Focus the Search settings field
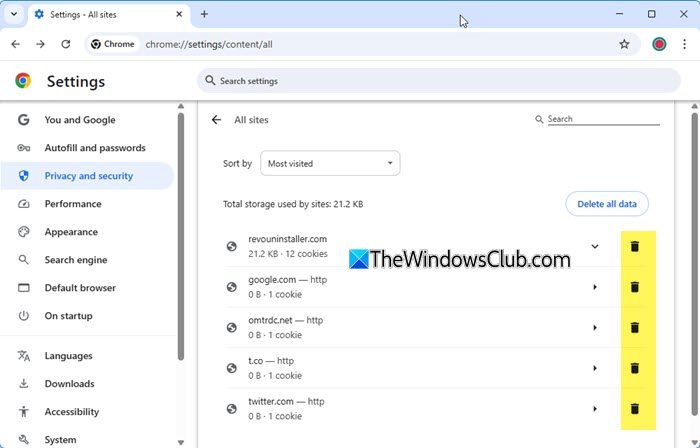The height and width of the screenshot is (448, 700). (439, 81)
